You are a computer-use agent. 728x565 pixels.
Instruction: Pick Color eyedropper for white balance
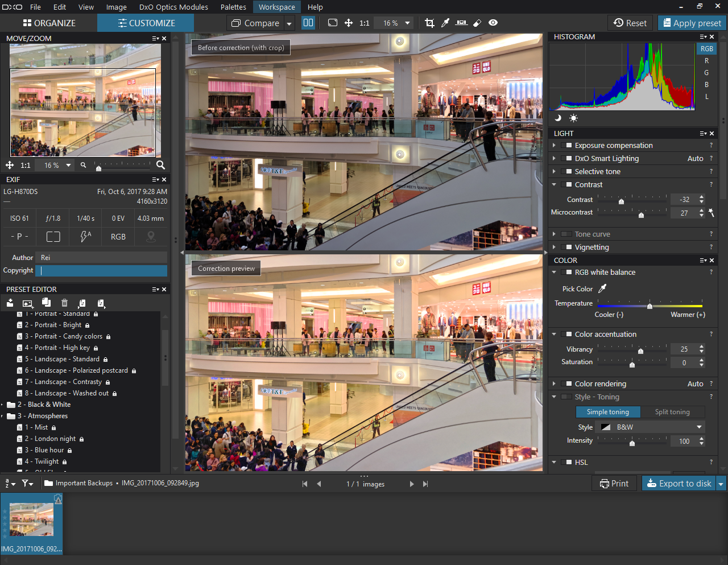(602, 288)
